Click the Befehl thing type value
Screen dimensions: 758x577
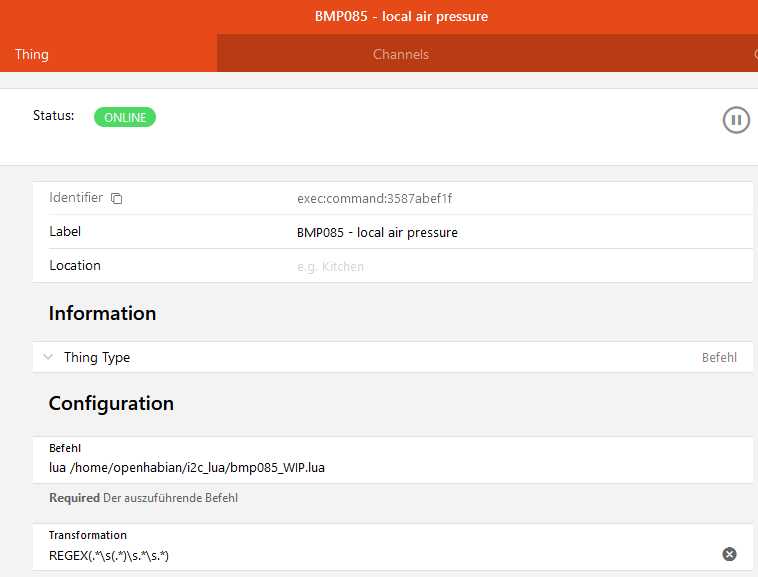tap(719, 358)
